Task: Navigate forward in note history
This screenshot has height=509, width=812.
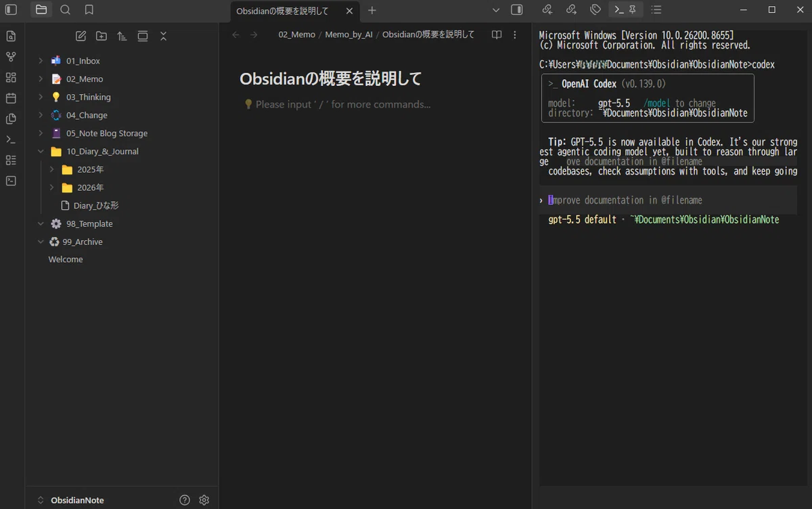Action: click(x=254, y=35)
